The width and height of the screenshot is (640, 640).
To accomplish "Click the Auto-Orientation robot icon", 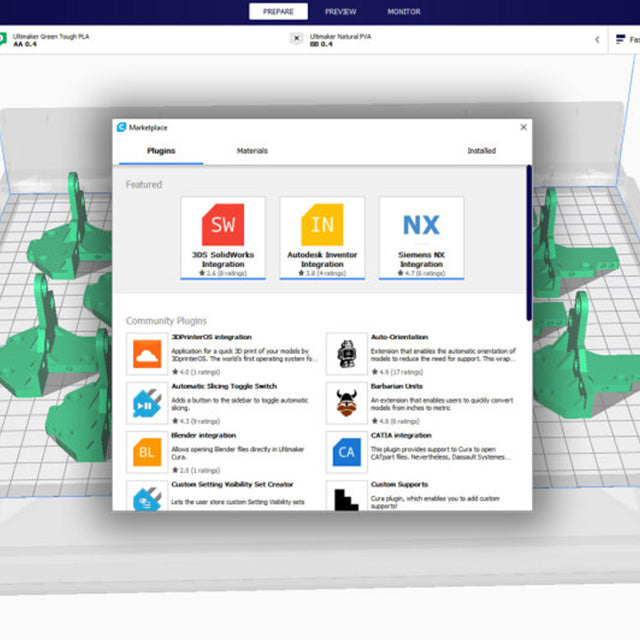I will pyautogui.click(x=347, y=354).
